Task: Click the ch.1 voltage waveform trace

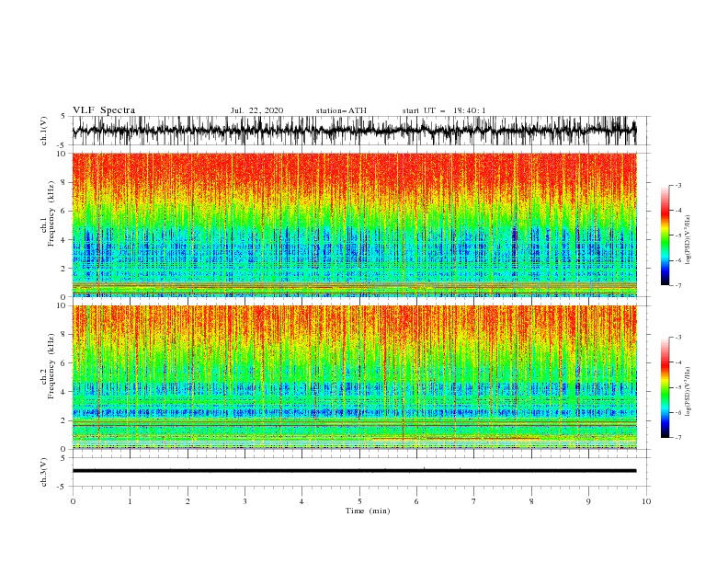Action: (x=354, y=131)
